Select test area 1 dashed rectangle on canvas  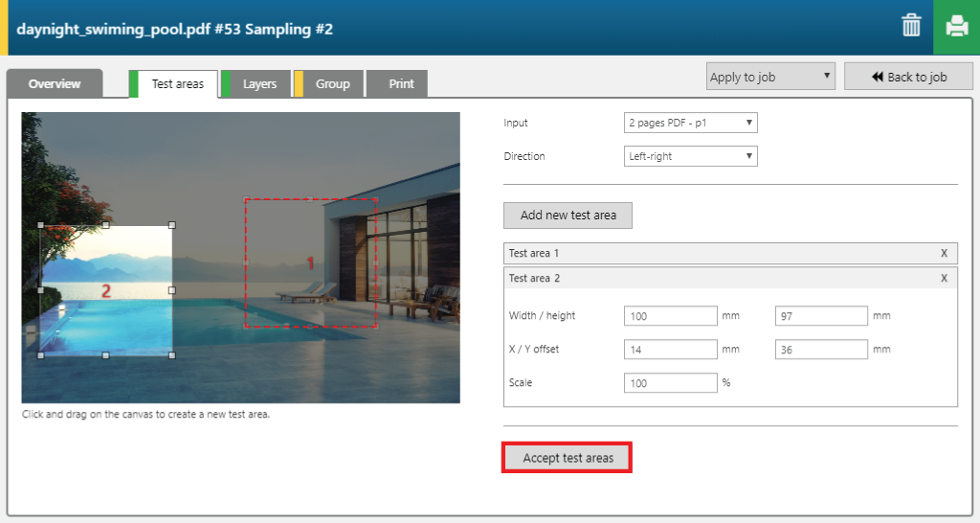311,262
